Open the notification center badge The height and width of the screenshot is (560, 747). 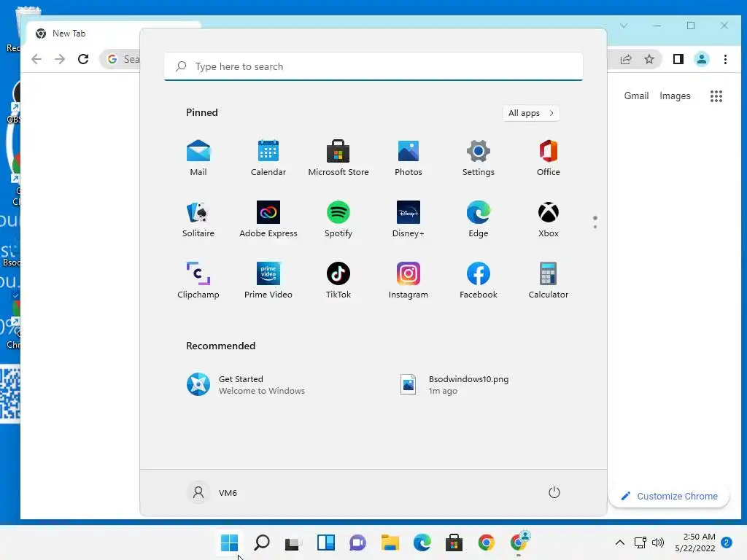[x=727, y=542]
